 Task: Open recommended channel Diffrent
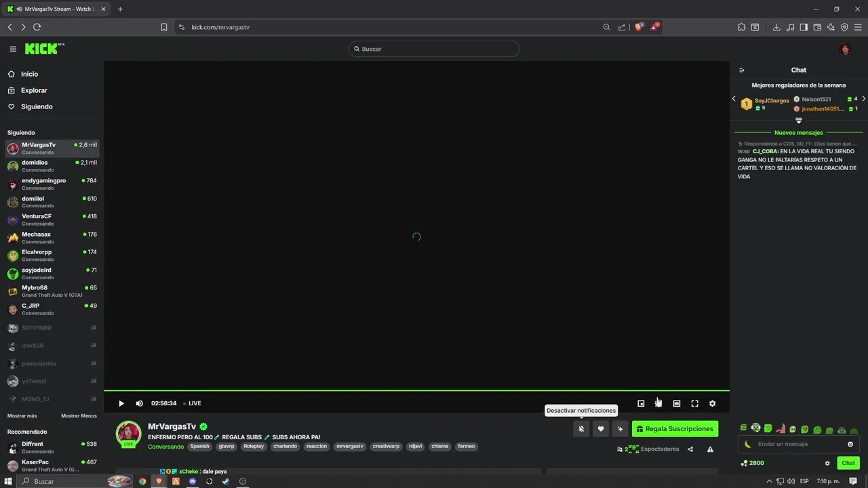pyautogui.click(x=52, y=447)
